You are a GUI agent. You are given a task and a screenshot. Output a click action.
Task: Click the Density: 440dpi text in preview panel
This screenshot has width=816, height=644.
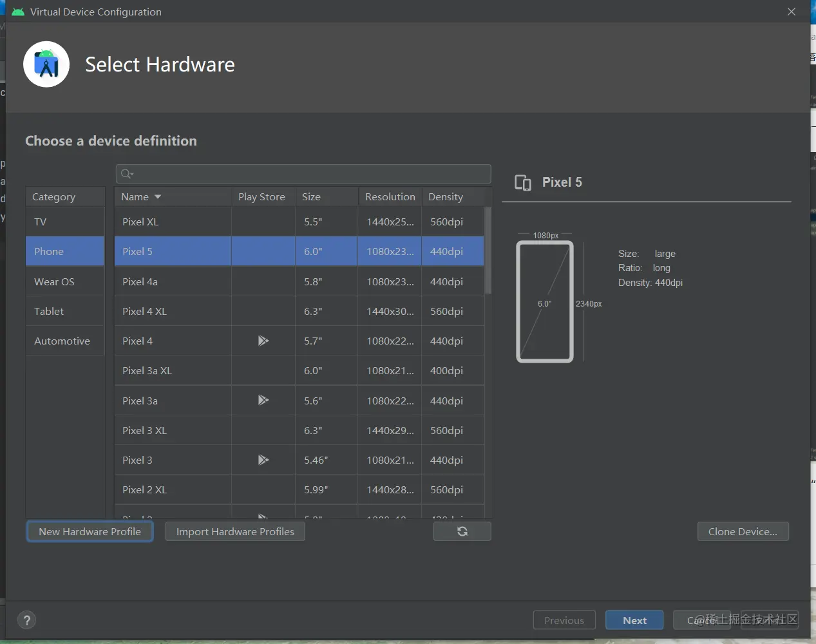650,283
